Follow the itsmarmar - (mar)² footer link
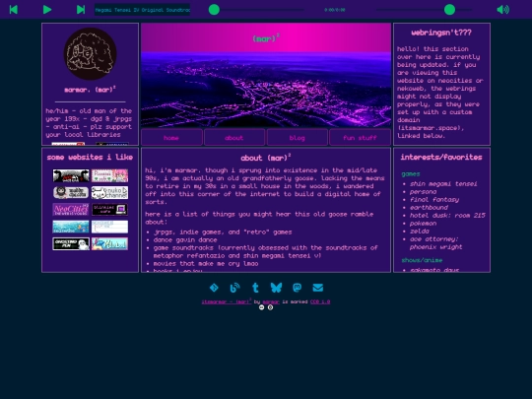532x399 pixels. point(227,301)
